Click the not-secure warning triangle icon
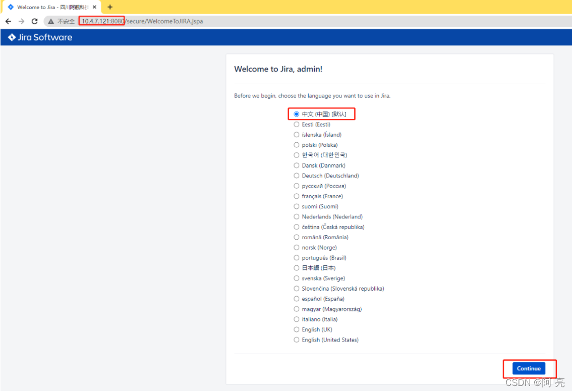The height and width of the screenshot is (392, 572). click(51, 21)
